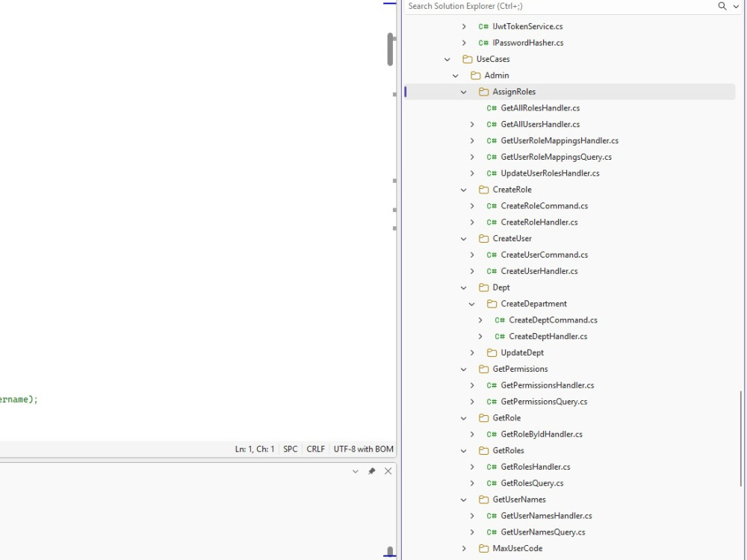Viewport: 747px width, 560px height.
Task: Expand the UpdateDept folder
Action: 472,353
